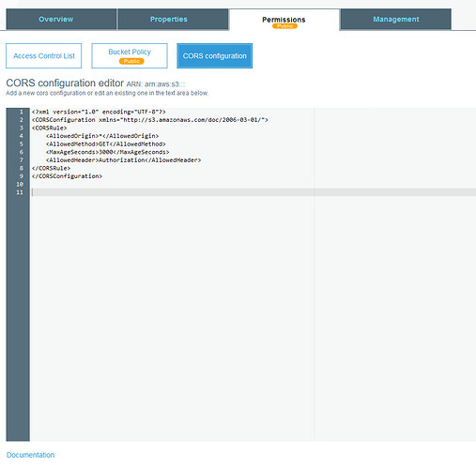
Task: Select the CORS configuration button
Action: pos(215,55)
